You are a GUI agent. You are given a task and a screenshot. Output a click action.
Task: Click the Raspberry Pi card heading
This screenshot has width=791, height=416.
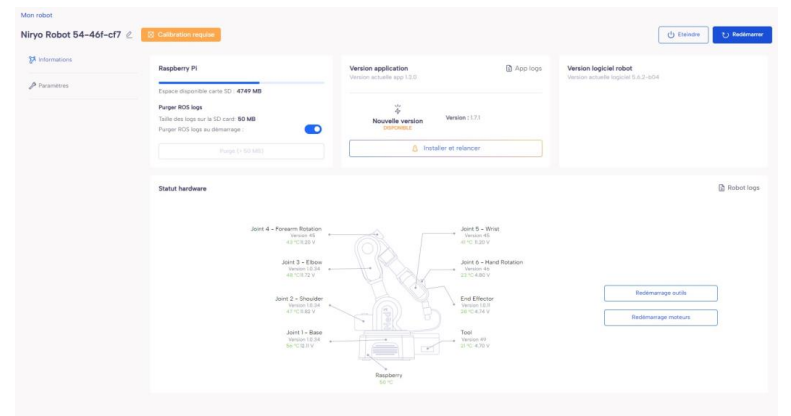[178, 68]
